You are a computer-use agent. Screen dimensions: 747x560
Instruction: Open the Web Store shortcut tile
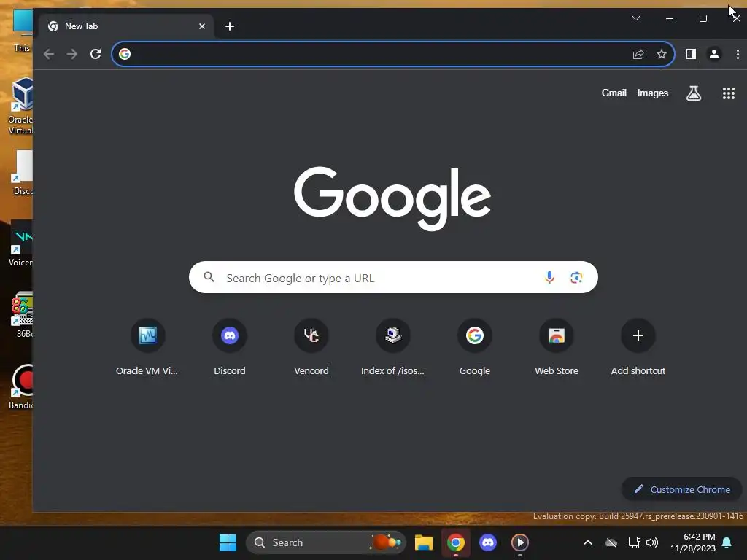pyautogui.click(x=557, y=348)
